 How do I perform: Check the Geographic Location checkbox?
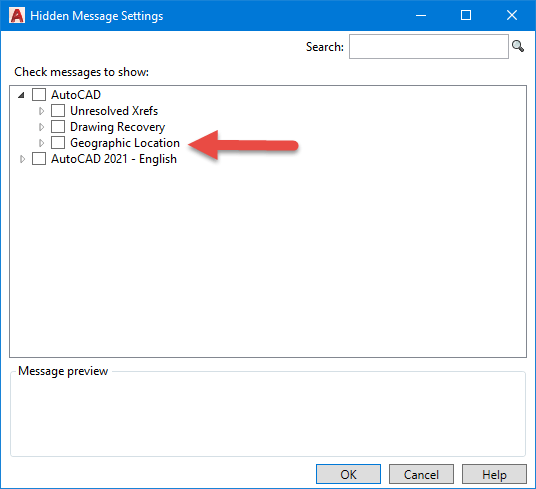click(58, 143)
